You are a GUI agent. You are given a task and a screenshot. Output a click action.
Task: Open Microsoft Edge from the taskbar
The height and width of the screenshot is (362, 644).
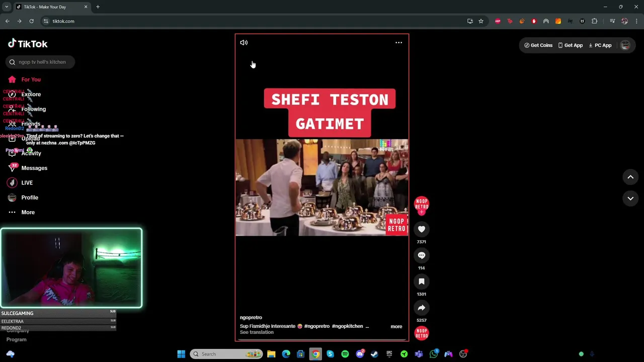coord(286,354)
